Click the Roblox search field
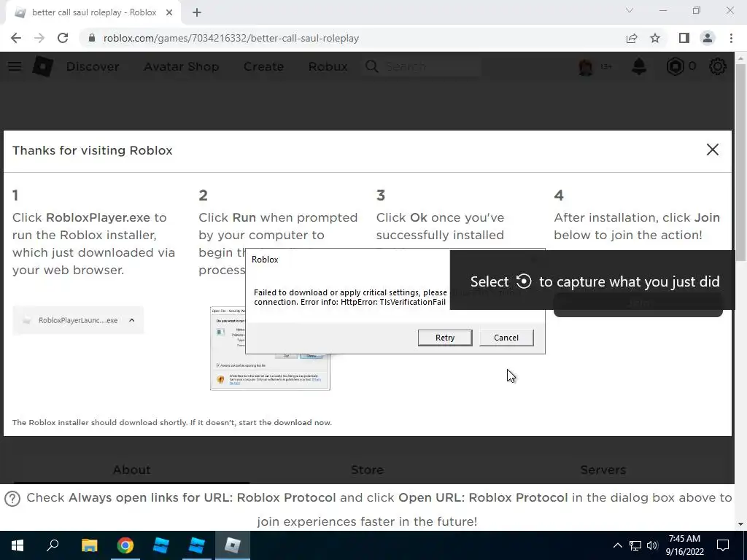 coord(422,66)
